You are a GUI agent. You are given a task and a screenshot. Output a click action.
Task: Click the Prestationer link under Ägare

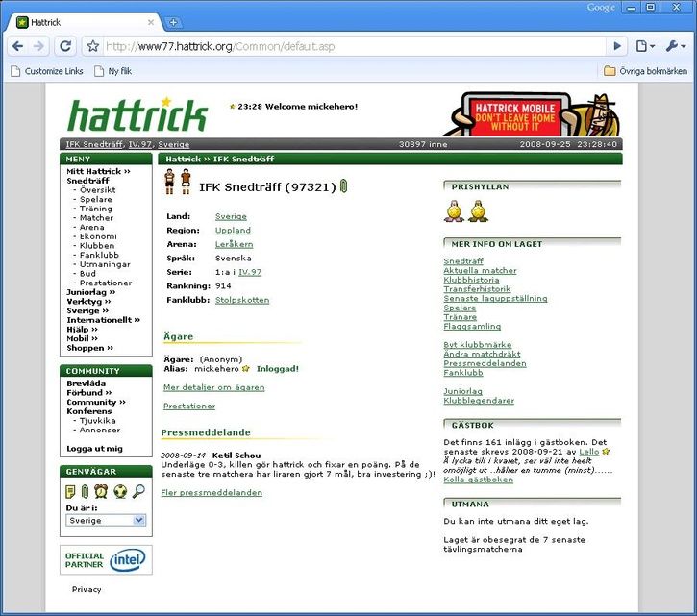point(189,407)
